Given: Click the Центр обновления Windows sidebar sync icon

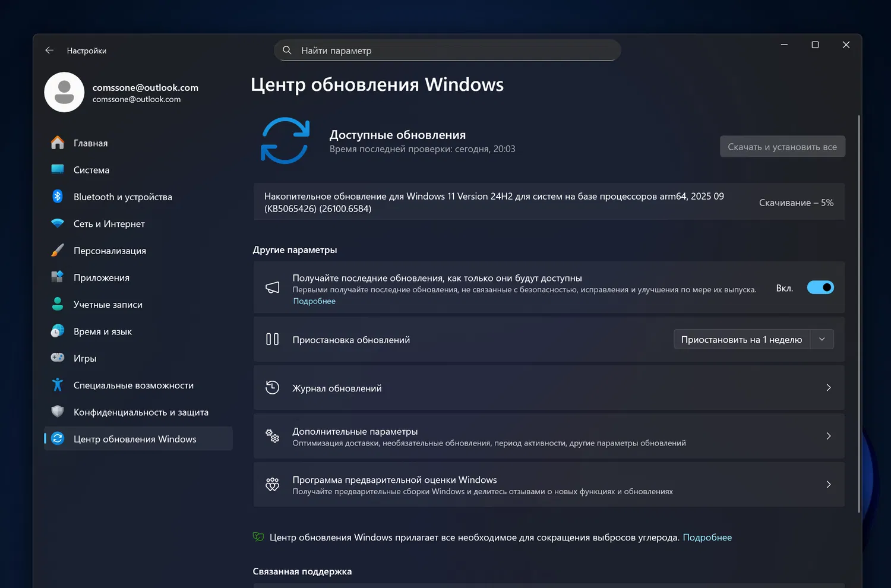Looking at the screenshot, I should click(x=58, y=438).
